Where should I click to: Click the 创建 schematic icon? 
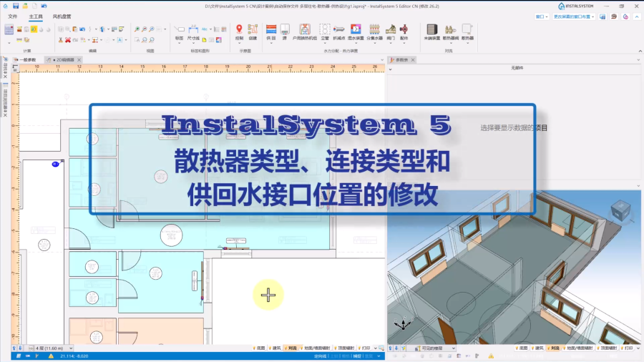(253, 32)
